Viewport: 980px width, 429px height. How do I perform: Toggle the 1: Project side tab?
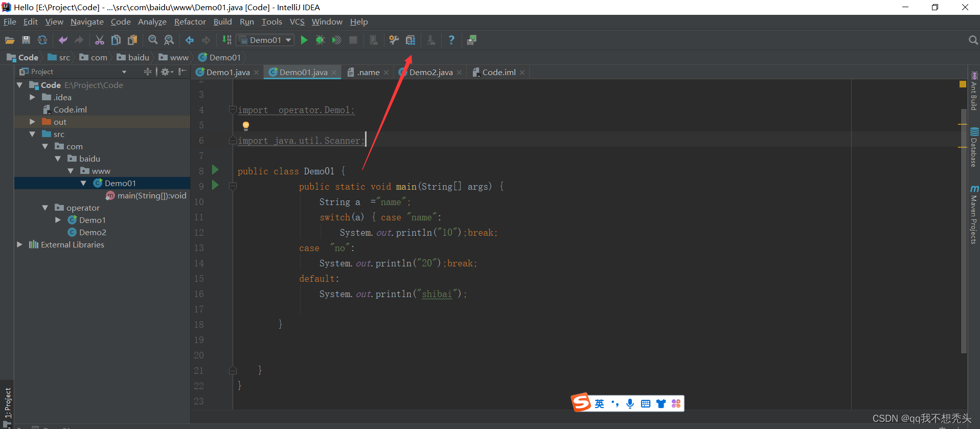tap(7, 407)
